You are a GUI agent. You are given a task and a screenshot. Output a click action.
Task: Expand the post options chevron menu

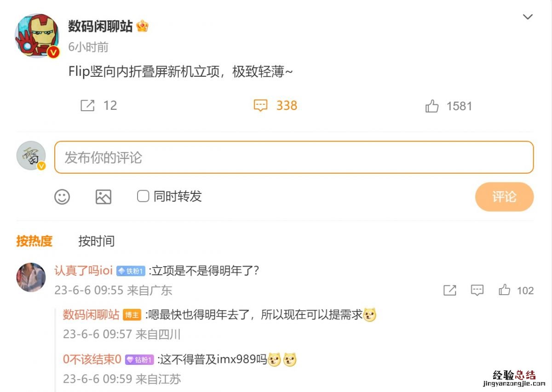(528, 17)
